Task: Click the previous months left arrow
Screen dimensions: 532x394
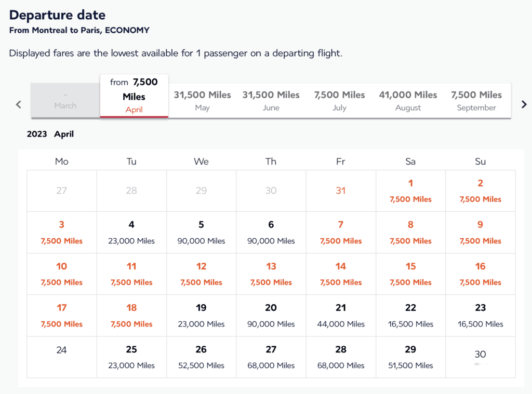Action: coord(19,104)
